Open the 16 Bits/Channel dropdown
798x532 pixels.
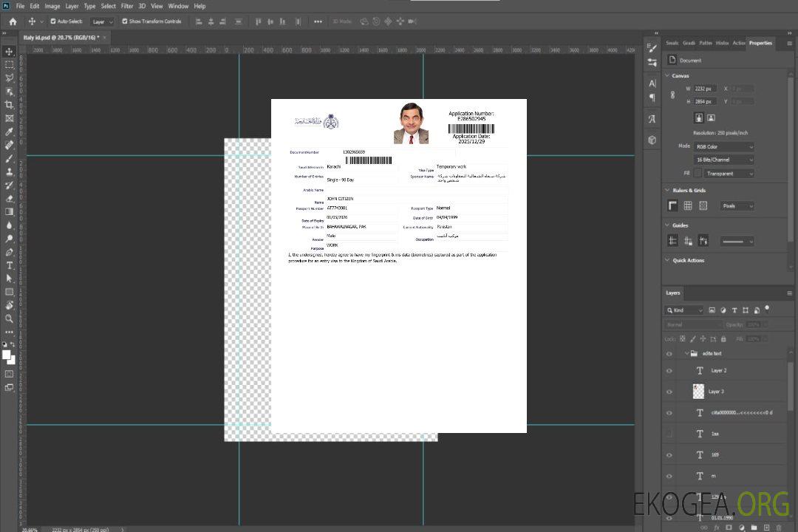pyautogui.click(x=723, y=160)
